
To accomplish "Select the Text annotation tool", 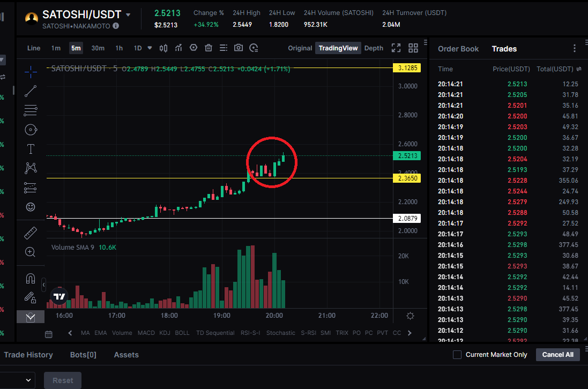I will point(31,149).
